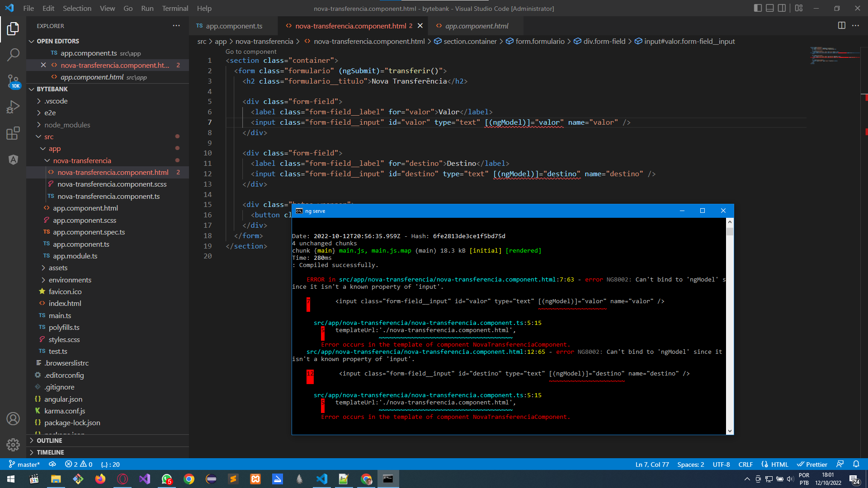
Task: Open Sublime Text from the taskbar
Action: tap(233, 479)
